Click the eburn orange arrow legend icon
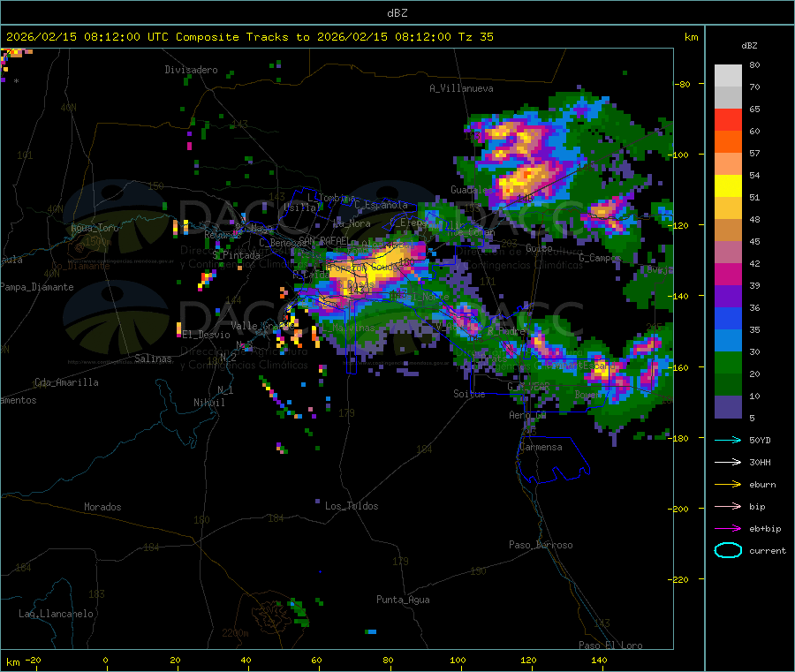This screenshot has height=672, width=795. click(728, 484)
